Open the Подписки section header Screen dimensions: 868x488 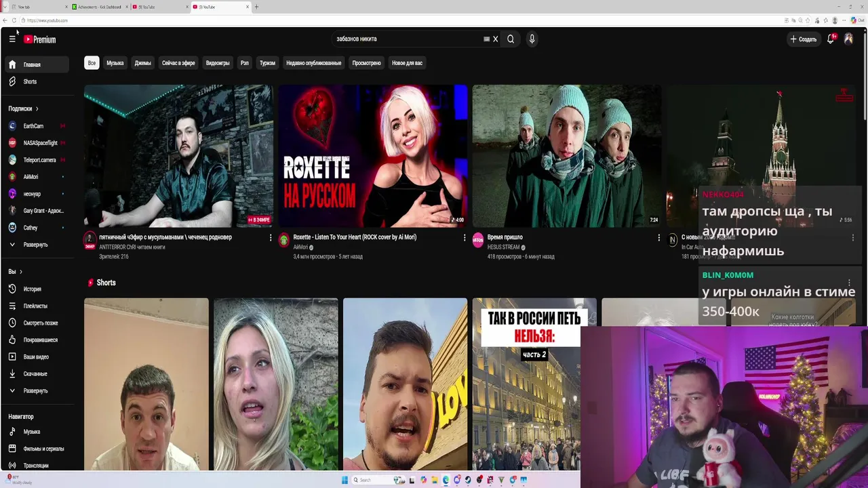tap(24, 108)
